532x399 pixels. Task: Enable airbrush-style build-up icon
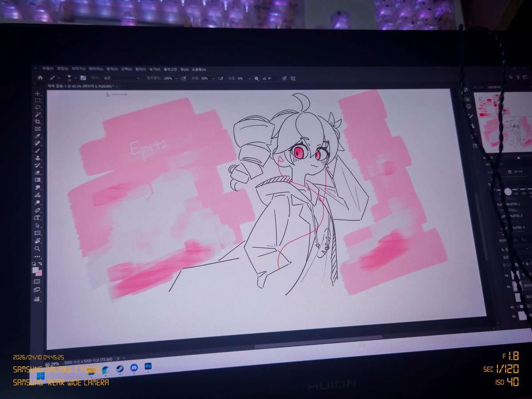pyautogui.click(x=220, y=78)
